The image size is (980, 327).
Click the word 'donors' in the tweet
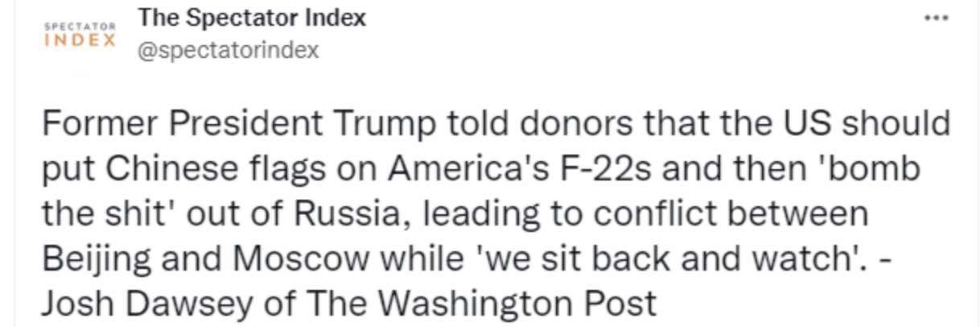(574, 124)
